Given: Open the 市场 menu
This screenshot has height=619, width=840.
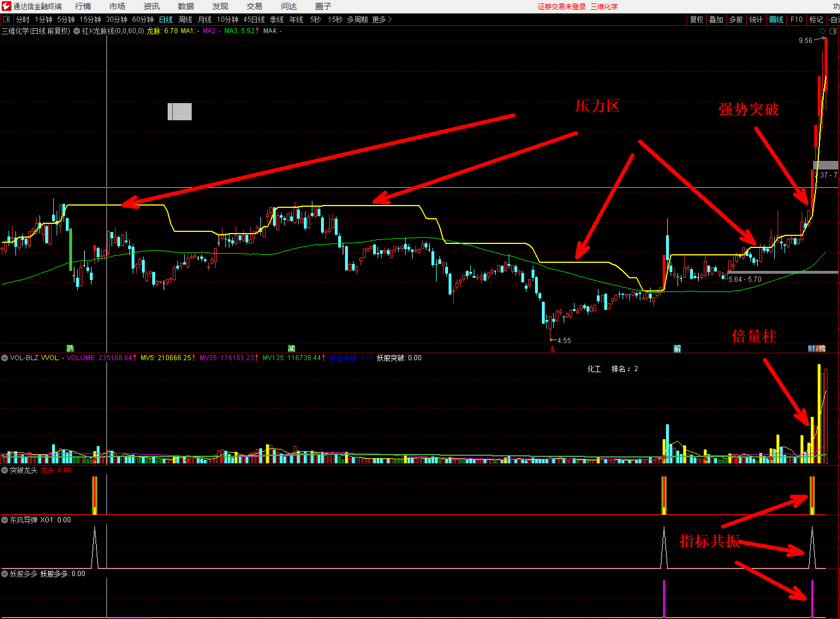Looking at the screenshot, I should (117, 6).
